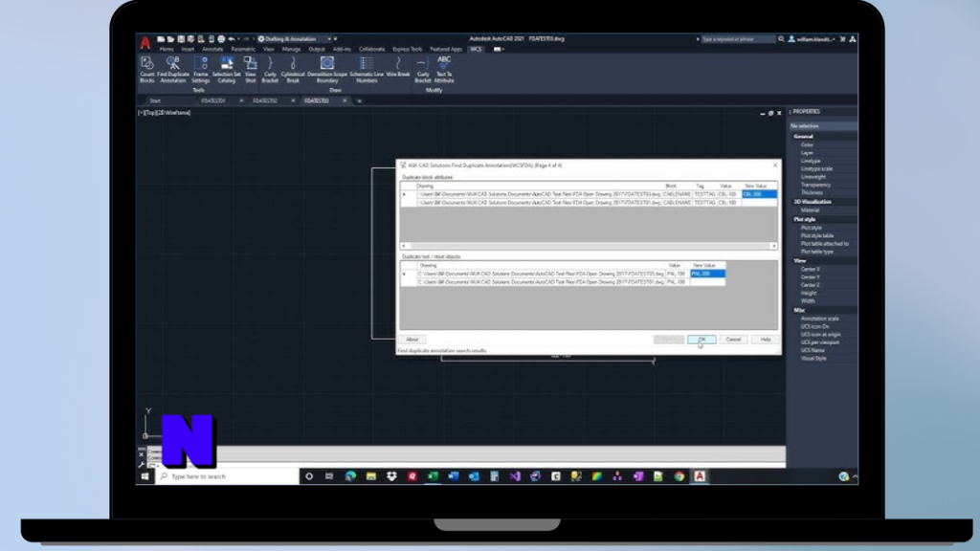Add a new drawing tab with plus
This screenshot has height=551, width=980.
(x=359, y=100)
